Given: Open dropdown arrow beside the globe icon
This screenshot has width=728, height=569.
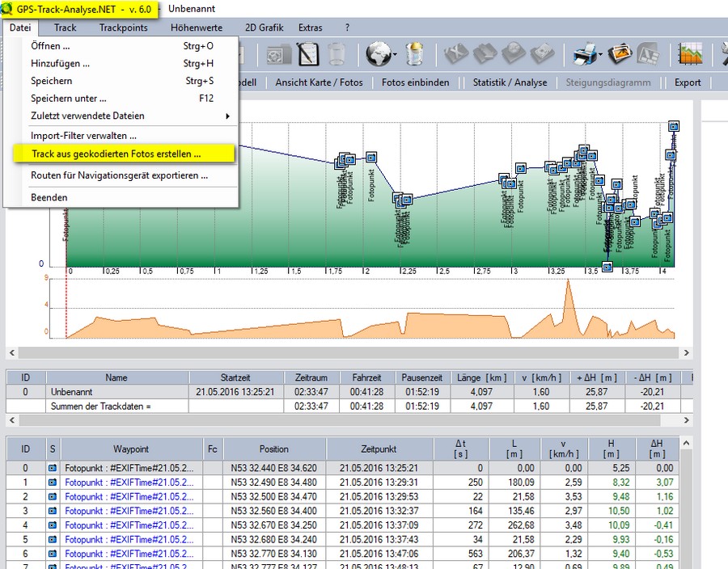Looking at the screenshot, I should 394,55.
